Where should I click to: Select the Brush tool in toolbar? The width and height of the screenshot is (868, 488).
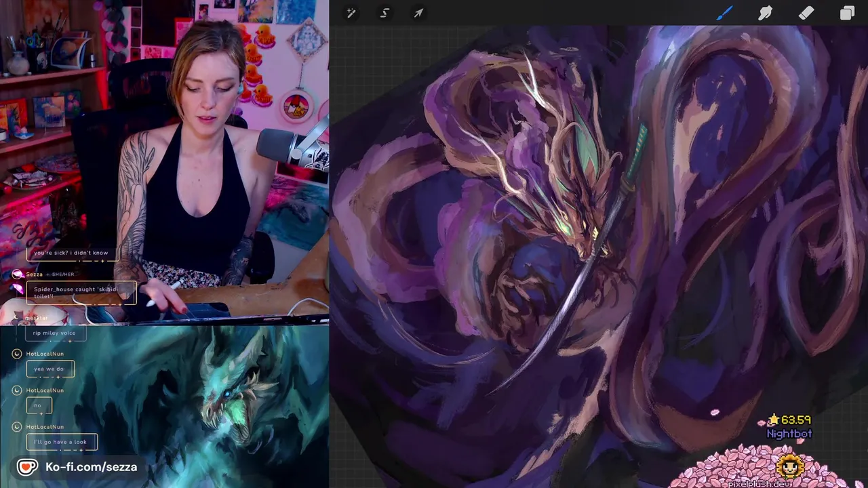click(724, 13)
